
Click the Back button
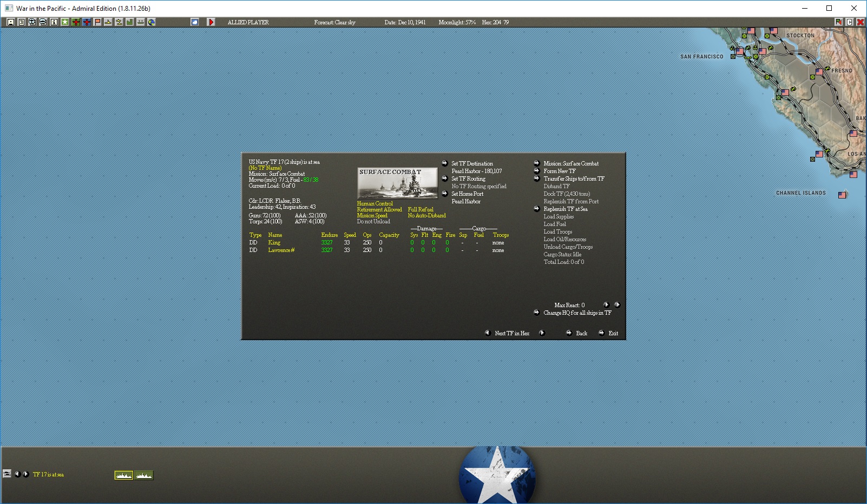(x=581, y=333)
